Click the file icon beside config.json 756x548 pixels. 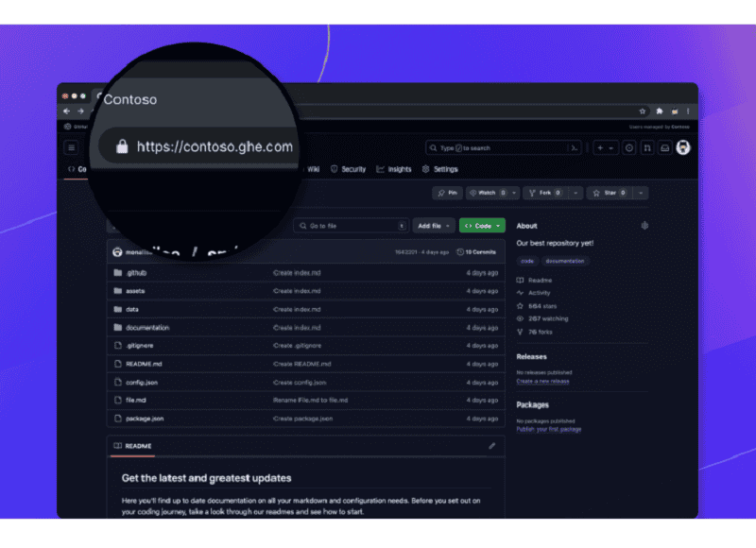[117, 383]
